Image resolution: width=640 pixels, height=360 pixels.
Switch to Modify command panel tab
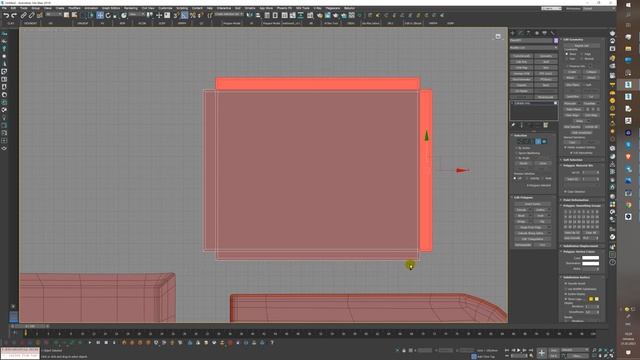point(521,33)
